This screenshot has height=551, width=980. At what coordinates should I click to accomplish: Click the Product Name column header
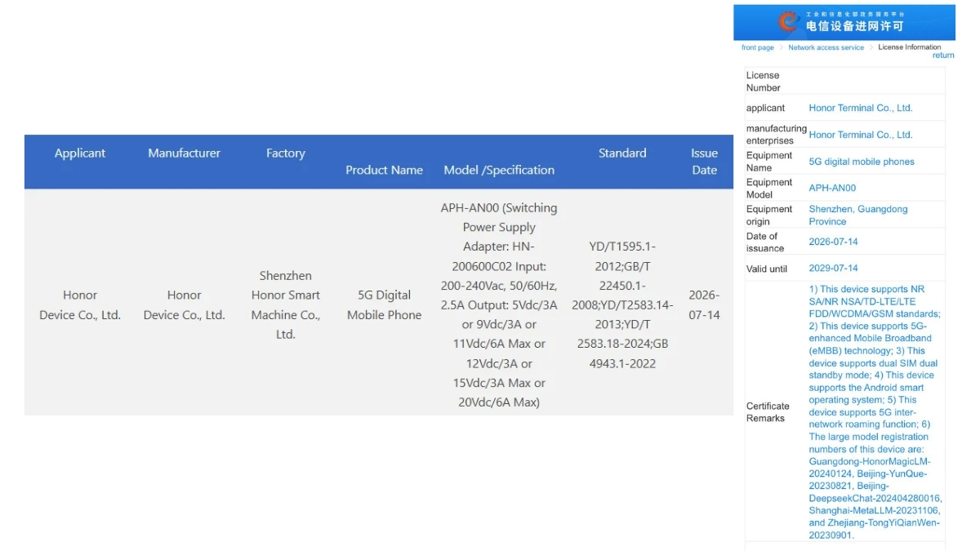pyautogui.click(x=384, y=170)
